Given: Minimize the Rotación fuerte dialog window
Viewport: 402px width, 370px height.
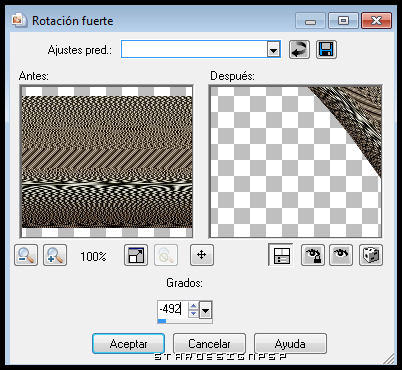Looking at the screenshot, I should coord(310,21).
